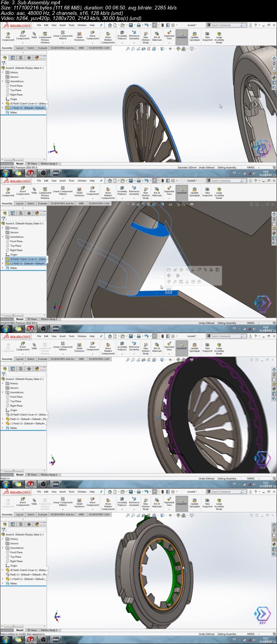This screenshot has width=277, height=644.
Task: Click Edit Appearance icon in top frame heads-up toolbar
Action: (x=178, y=49)
